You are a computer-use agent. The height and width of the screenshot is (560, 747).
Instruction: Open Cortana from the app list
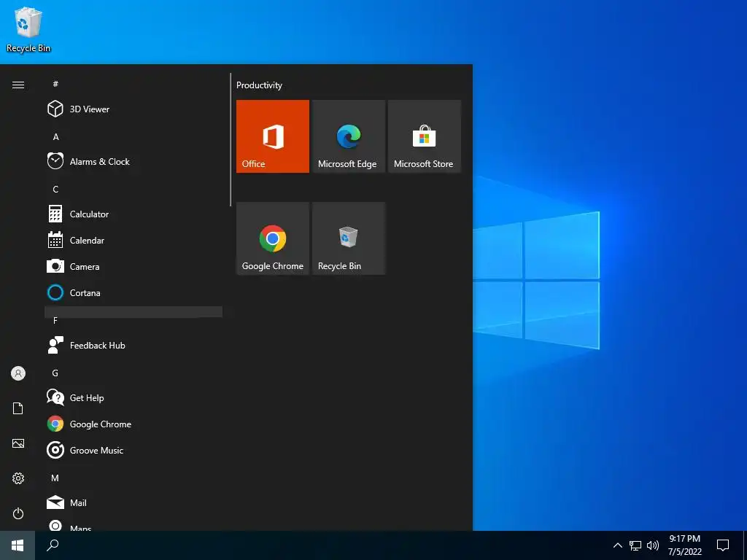133,292
